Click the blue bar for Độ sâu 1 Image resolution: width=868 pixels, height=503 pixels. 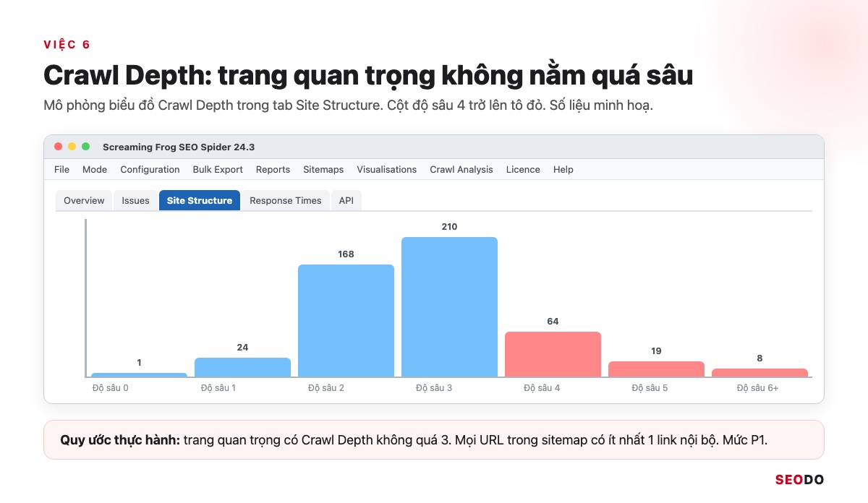(242, 367)
